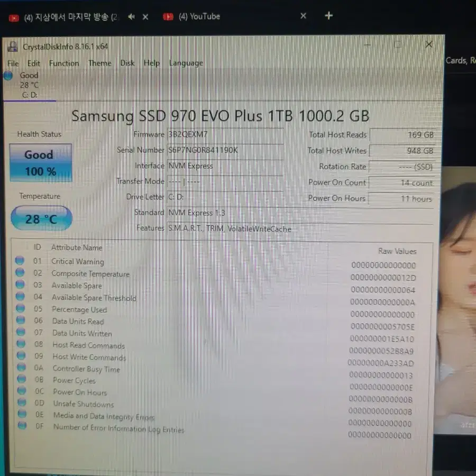Click raw value 000000005705E
Image resolution: width=476 pixels, height=476 pixels.
[382, 326]
